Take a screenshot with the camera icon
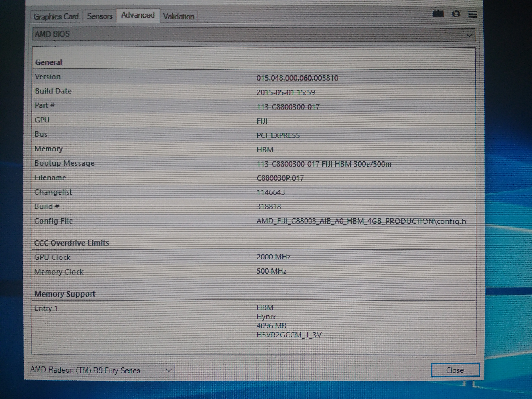Viewport: 532px width, 399px height. [438, 14]
